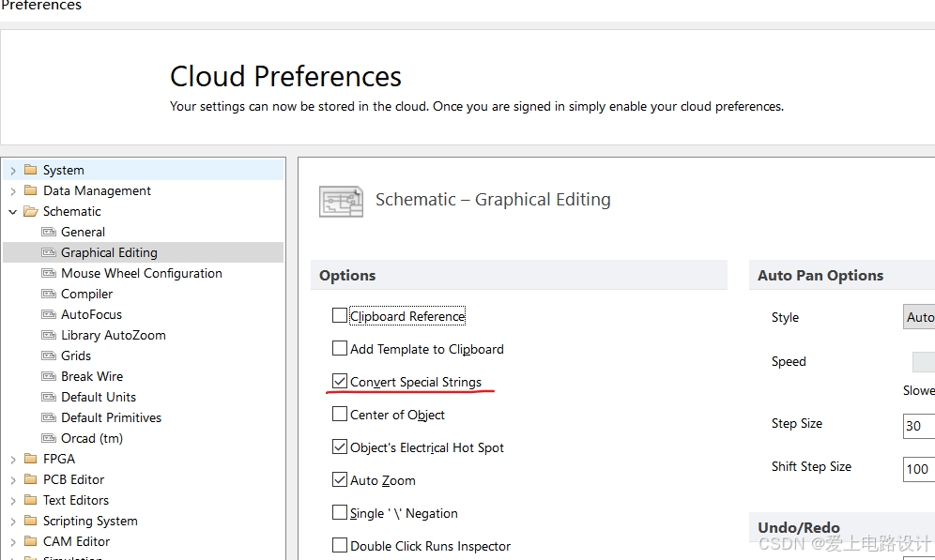
Task: Open the Auto Pan Style dropdown
Action: click(x=919, y=317)
